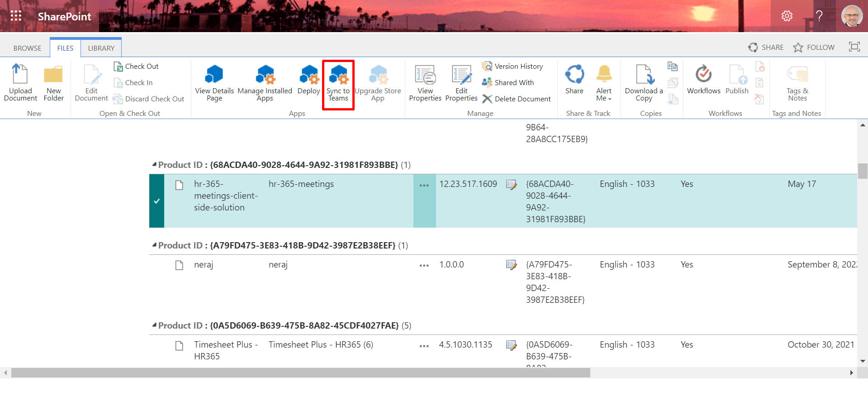The height and width of the screenshot is (406, 868).
Task: Click the Publish ribbon button
Action: (737, 80)
